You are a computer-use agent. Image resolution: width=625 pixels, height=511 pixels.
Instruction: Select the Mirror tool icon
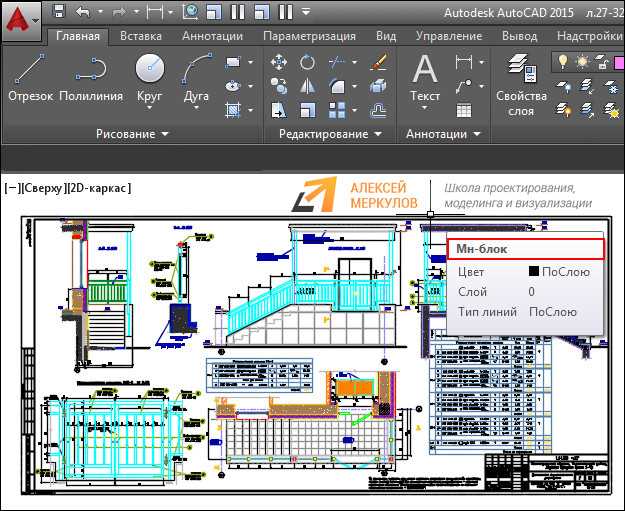coord(307,86)
